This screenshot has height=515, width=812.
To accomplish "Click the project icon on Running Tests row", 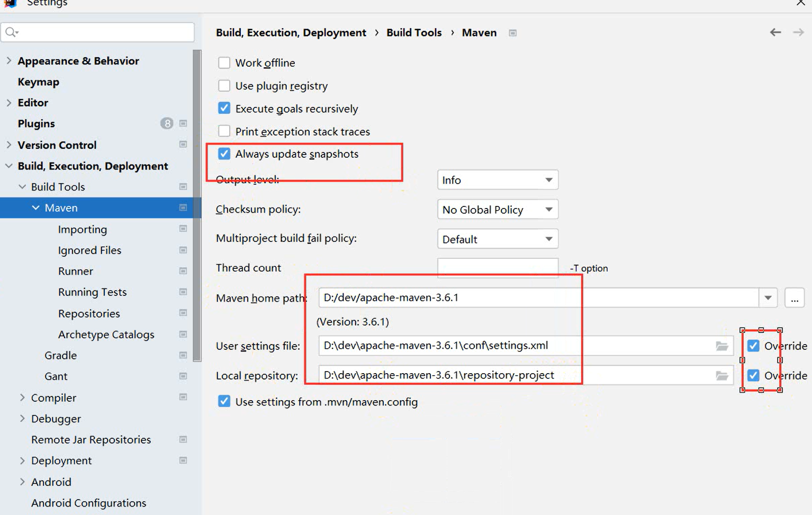I will point(183,292).
